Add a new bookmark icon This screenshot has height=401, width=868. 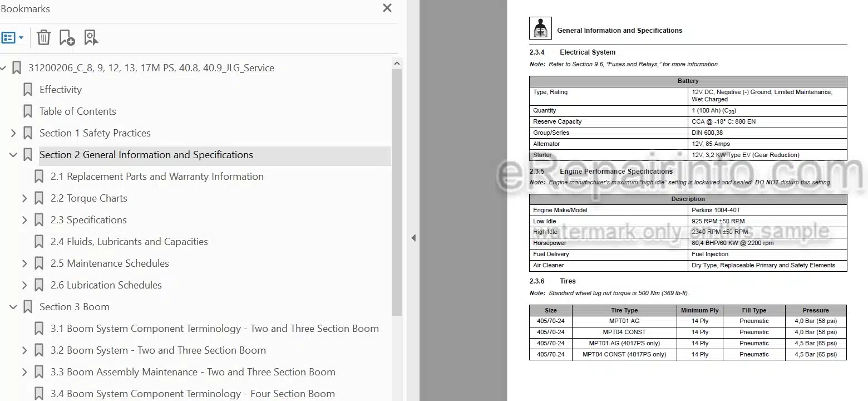click(67, 37)
